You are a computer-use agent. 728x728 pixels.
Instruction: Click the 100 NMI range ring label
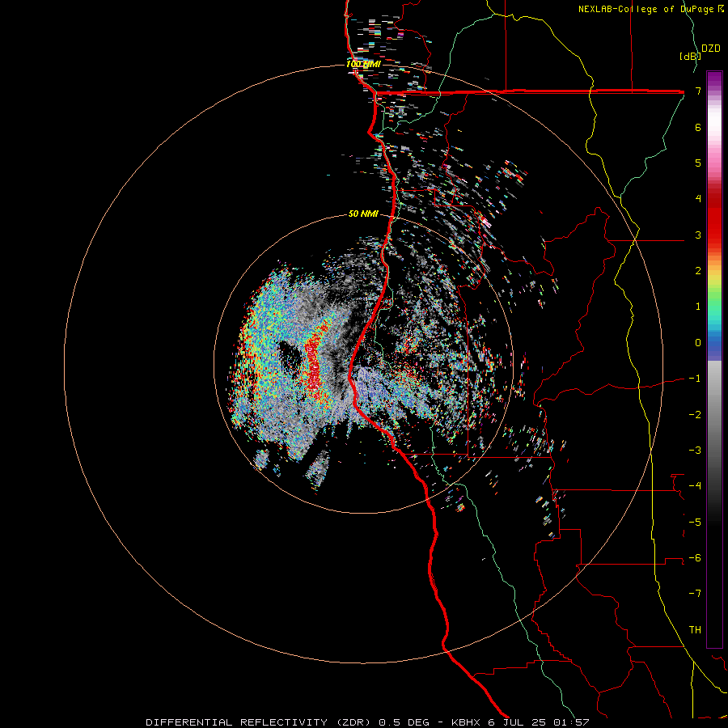click(363, 64)
